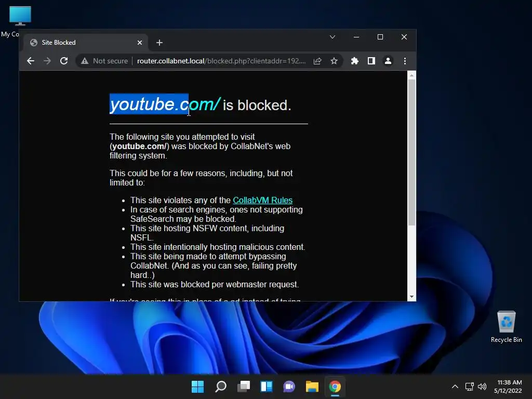
Task: Open the Chrome profile avatar
Action: tap(388, 61)
